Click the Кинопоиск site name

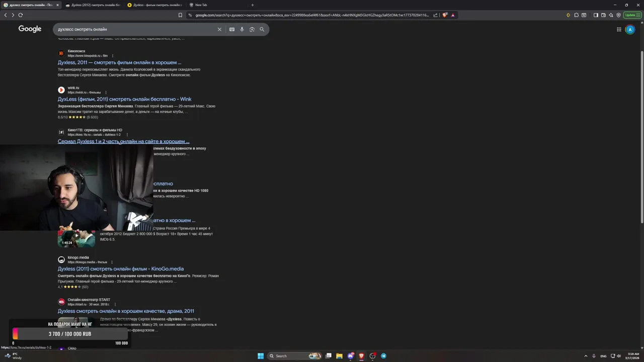(x=76, y=51)
